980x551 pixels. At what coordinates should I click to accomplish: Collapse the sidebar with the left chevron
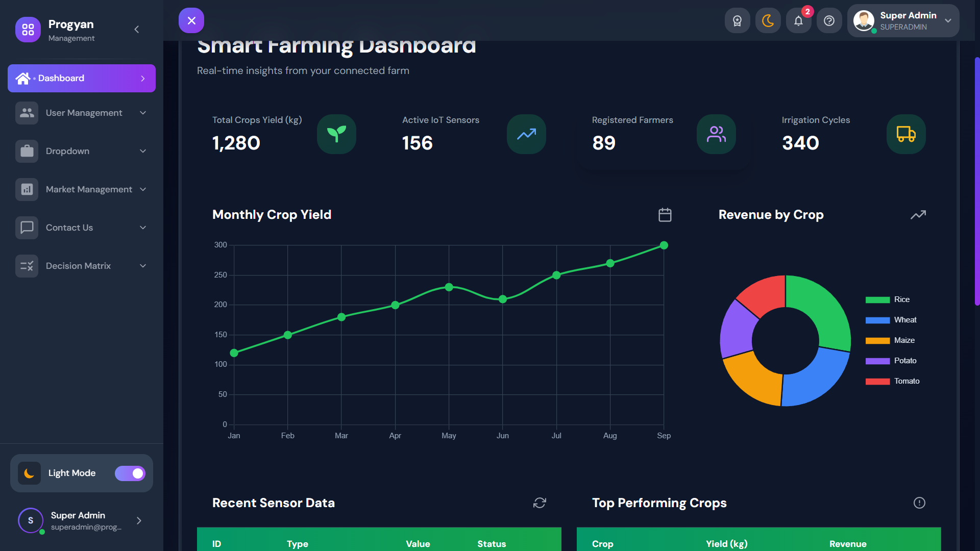(136, 30)
